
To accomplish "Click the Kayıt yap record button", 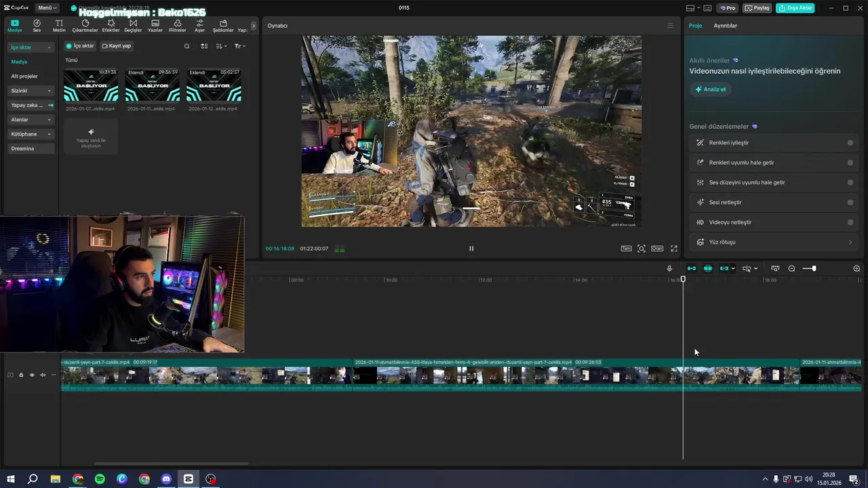I will point(117,46).
